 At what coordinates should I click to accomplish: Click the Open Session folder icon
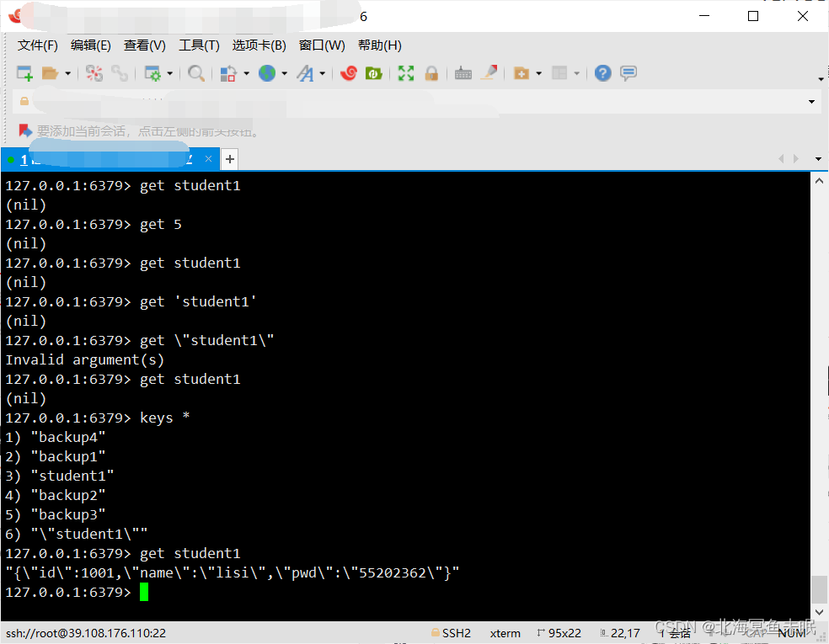[50, 73]
